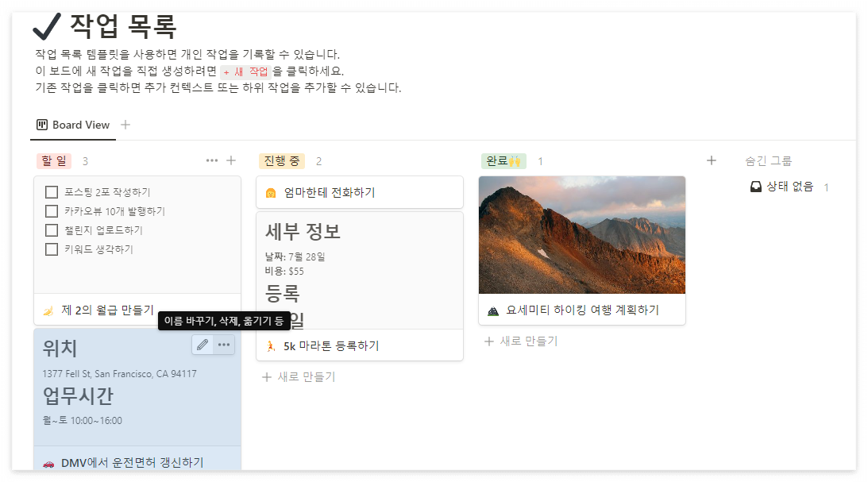This screenshot has height=482, width=868.
Task: Click the Yosemite mountain thumbnail image
Action: pyautogui.click(x=582, y=235)
